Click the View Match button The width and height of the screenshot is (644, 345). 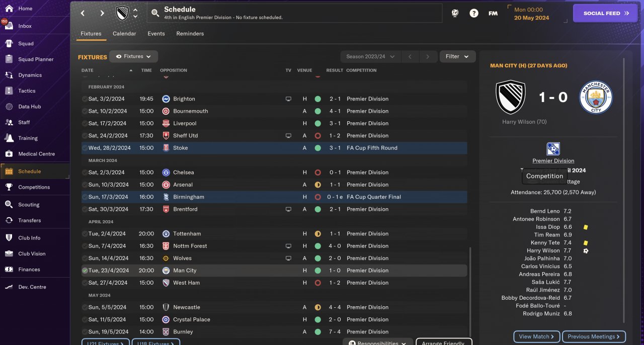point(536,336)
